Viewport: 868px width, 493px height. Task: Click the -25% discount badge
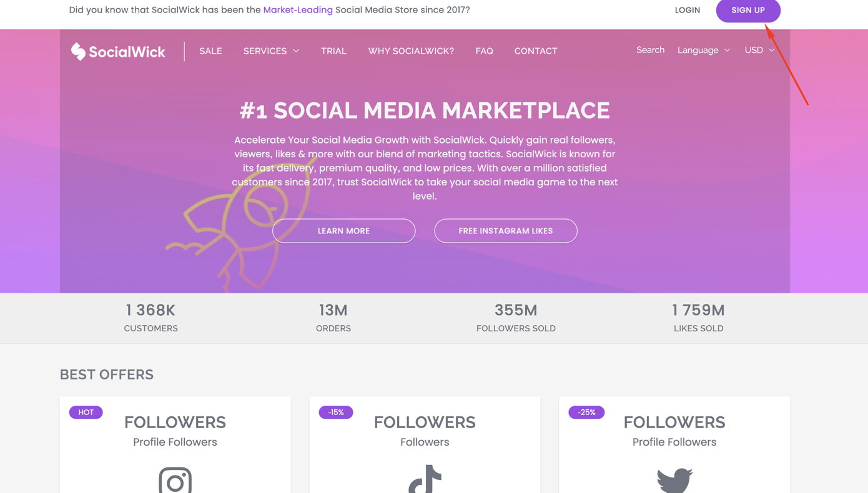tap(586, 412)
